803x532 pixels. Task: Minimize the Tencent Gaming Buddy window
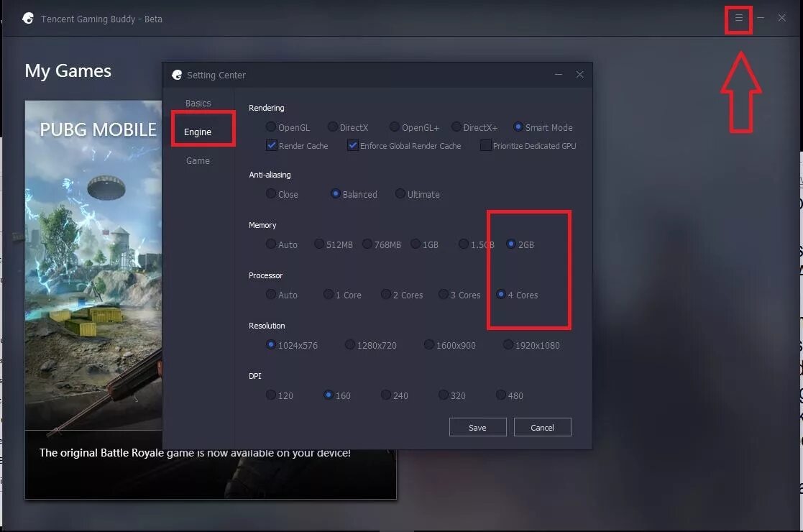(x=761, y=18)
